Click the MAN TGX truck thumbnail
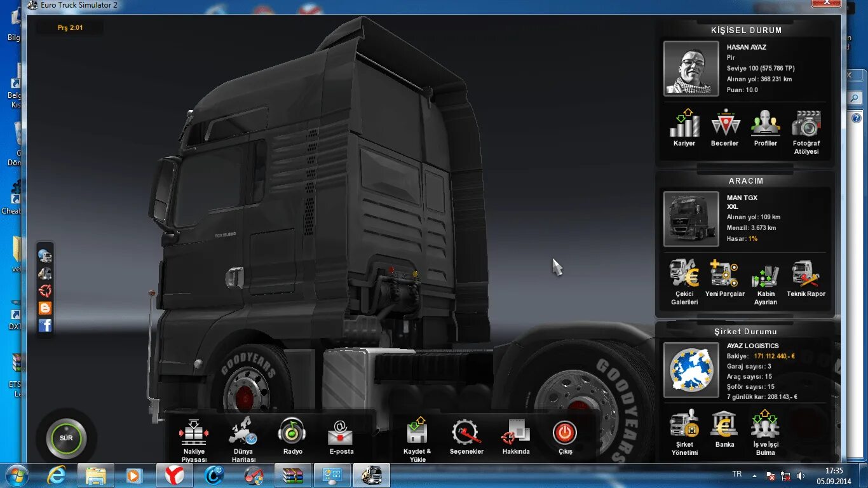 pos(691,219)
